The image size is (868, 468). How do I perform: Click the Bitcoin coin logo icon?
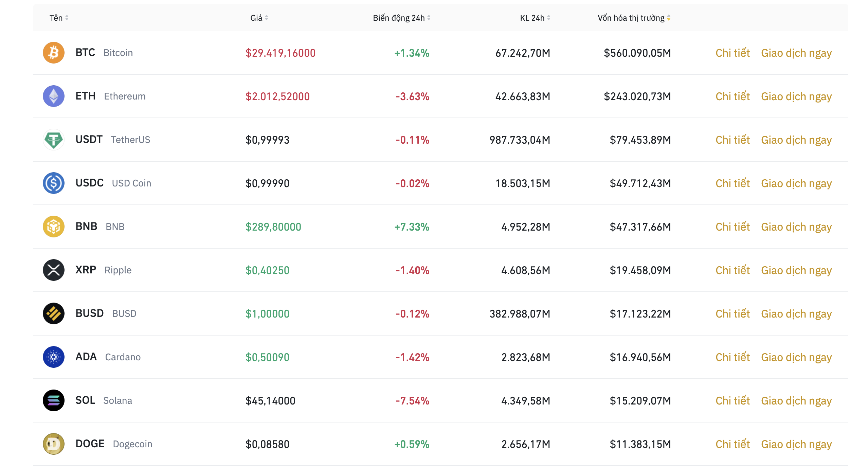(54, 53)
